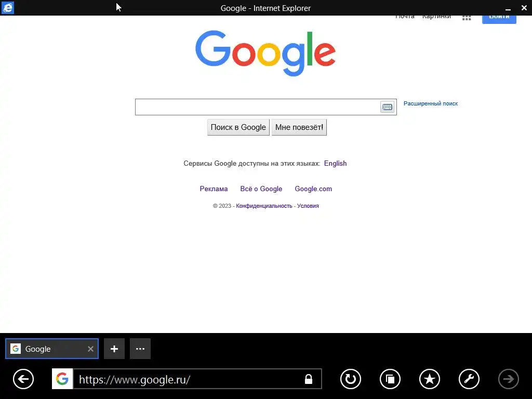
Task: Click the blue Войти sign-in button
Action: pyautogui.click(x=499, y=19)
